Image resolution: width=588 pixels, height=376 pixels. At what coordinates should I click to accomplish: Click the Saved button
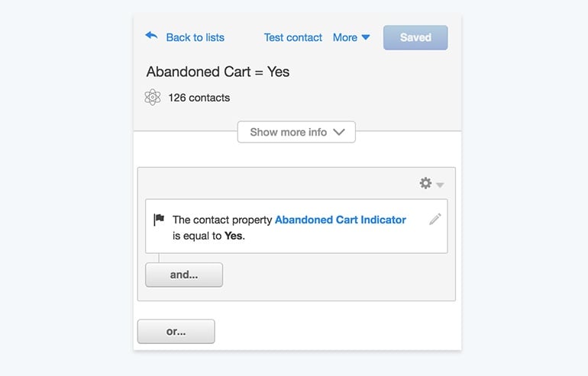[415, 37]
